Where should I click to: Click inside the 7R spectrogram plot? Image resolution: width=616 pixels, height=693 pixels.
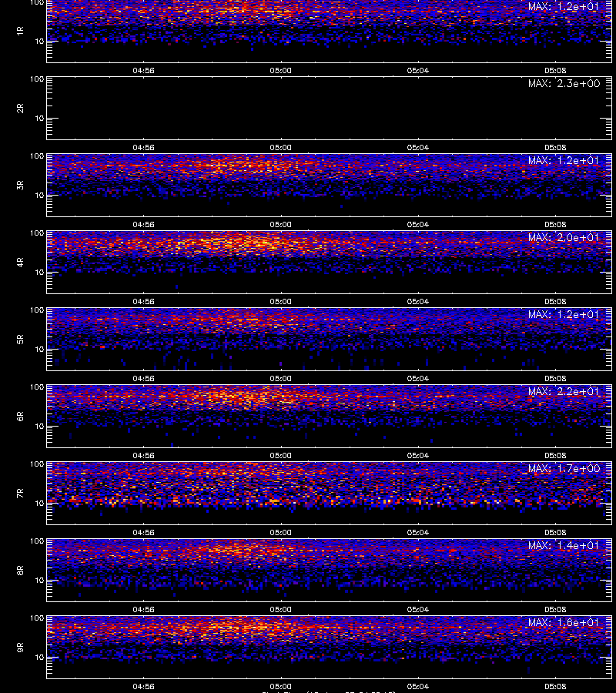[330, 494]
